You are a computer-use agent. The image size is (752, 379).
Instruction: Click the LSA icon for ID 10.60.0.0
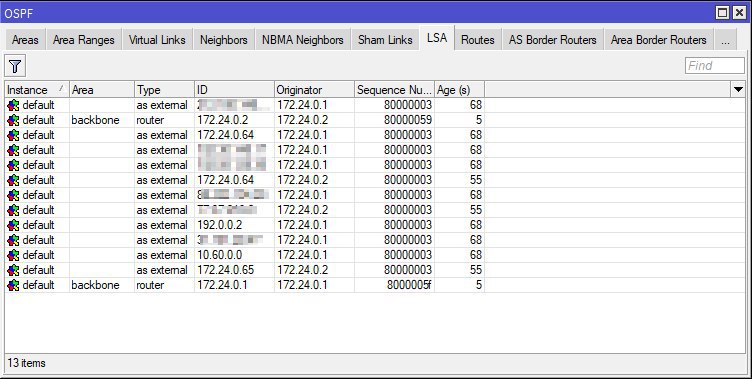(13, 255)
